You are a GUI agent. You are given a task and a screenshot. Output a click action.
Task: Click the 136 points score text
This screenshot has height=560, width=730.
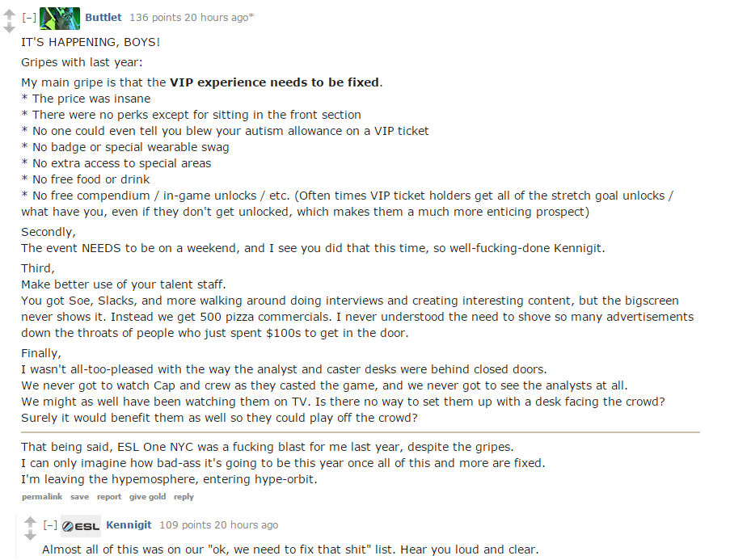155,18
